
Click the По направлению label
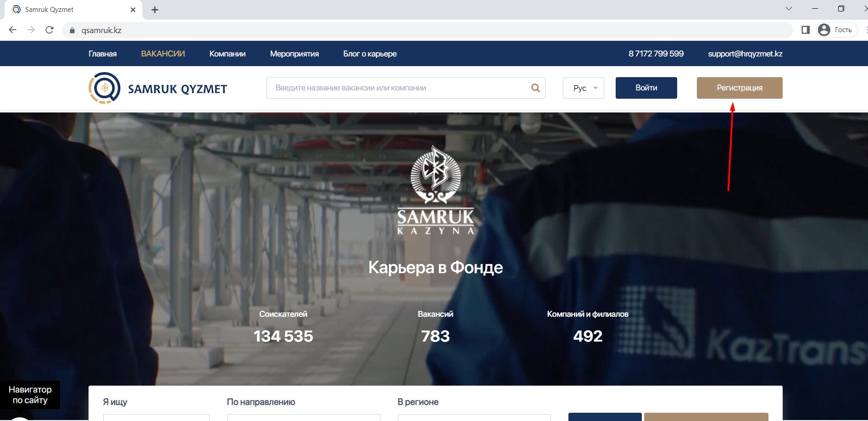click(261, 402)
